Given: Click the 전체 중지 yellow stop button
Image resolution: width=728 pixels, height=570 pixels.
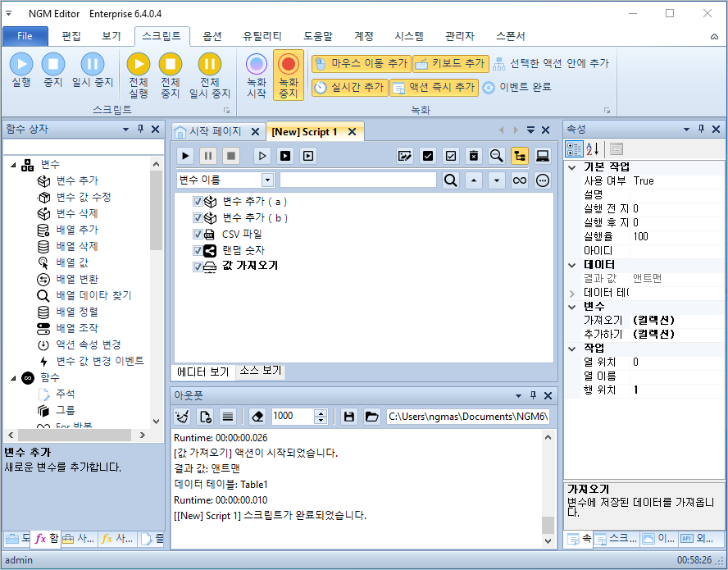Looking at the screenshot, I should coord(171,75).
